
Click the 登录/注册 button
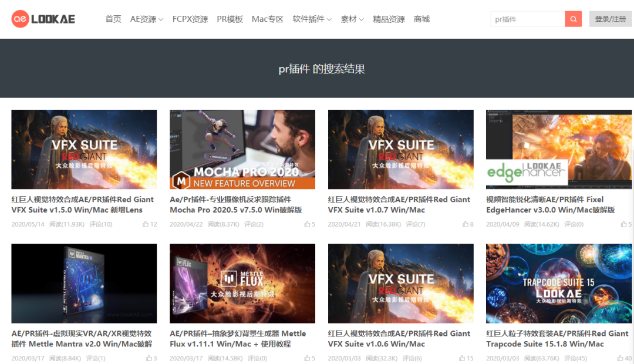coord(611,19)
